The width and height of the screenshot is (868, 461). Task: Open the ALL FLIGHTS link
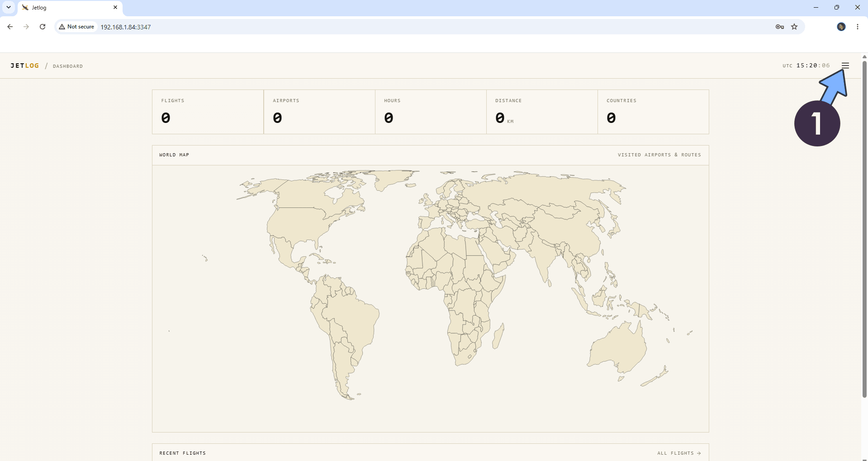679,453
